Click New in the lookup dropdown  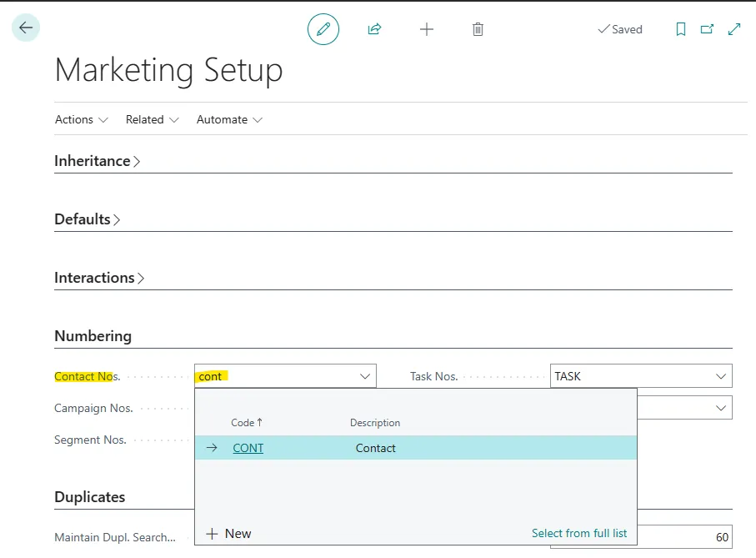228,534
